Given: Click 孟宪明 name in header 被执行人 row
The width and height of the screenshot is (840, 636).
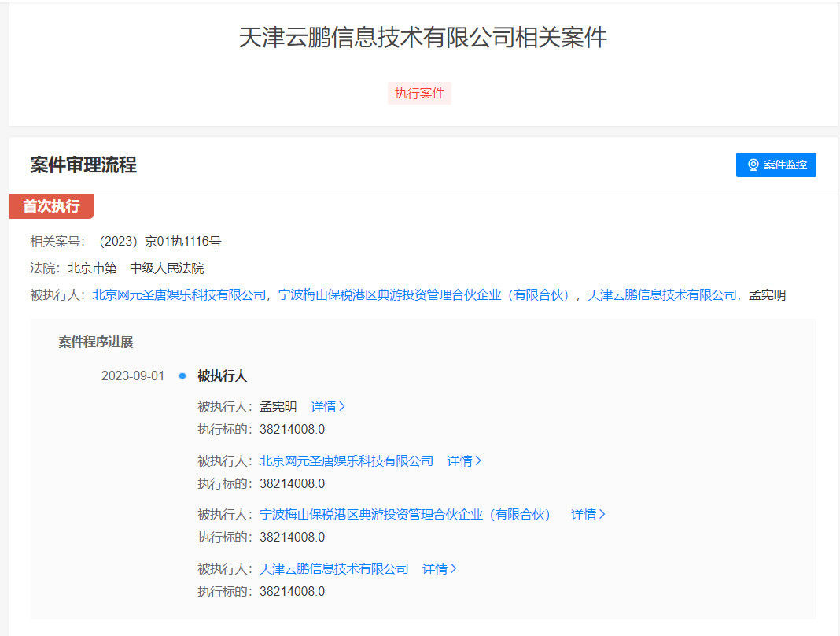Looking at the screenshot, I should pos(767,295).
